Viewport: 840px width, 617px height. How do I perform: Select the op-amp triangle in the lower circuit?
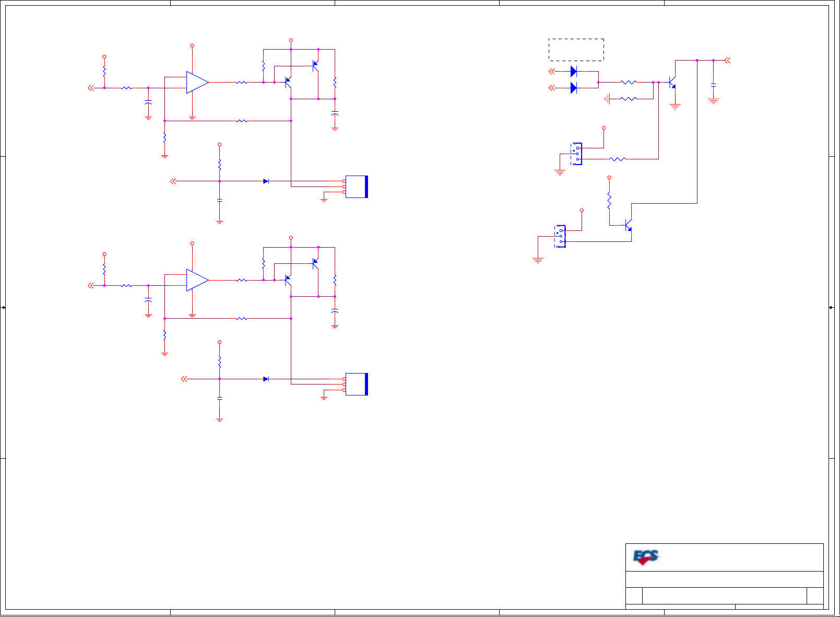tap(198, 281)
